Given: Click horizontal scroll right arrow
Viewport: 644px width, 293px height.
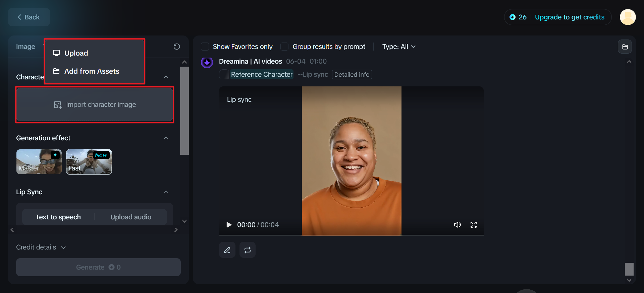Looking at the screenshot, I should tap(176, 230).
